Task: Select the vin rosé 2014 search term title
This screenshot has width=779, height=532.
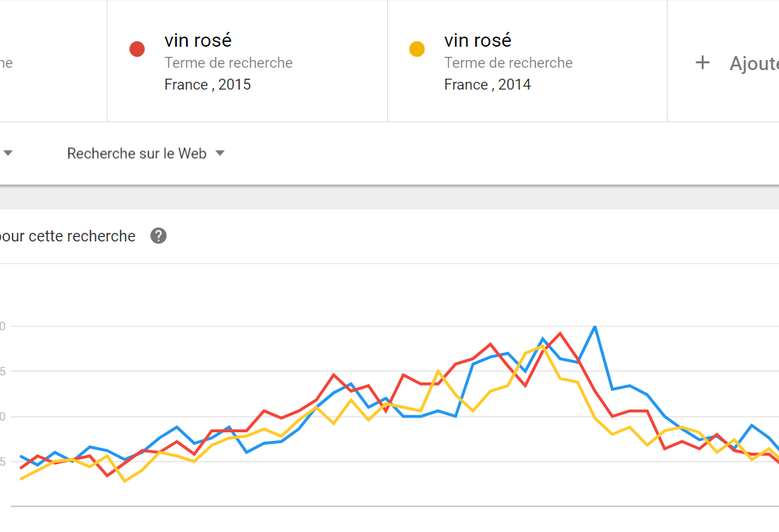Action: point(478,41)
